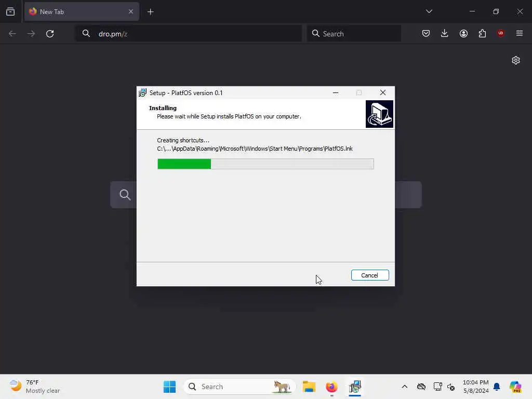The height and width of the screenshot is (399, 532).
Task: Focus the address bar showing dro.pm/z
Action: (x=189, y=34)
